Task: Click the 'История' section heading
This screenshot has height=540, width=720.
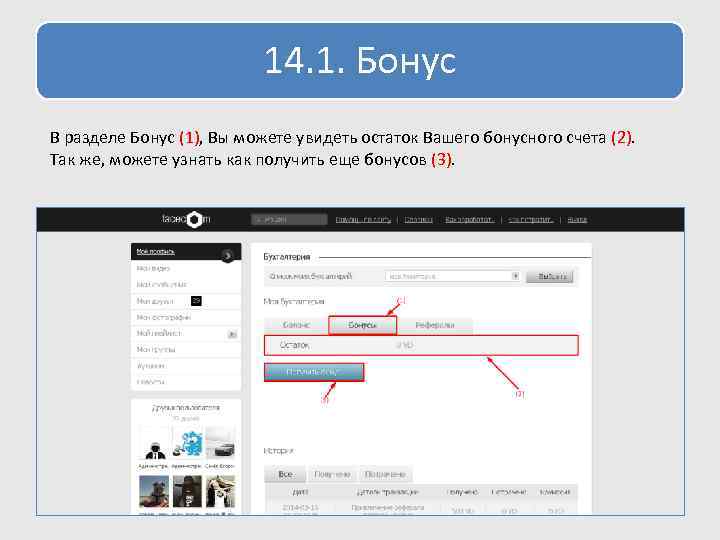Action: [x=278, y=451]
